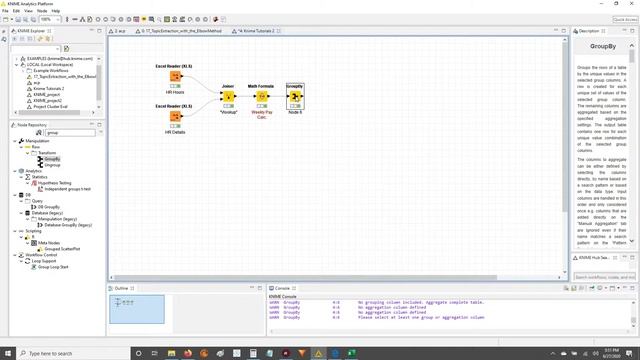This screenshot has height=360, width=640.
Task: Select Ungroup in the Node Repository
Action: [x=52, y=165]
